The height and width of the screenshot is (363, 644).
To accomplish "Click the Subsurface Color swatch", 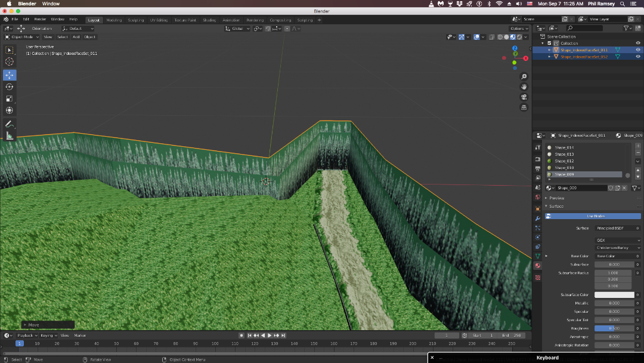I will click(x=614, y=295).
